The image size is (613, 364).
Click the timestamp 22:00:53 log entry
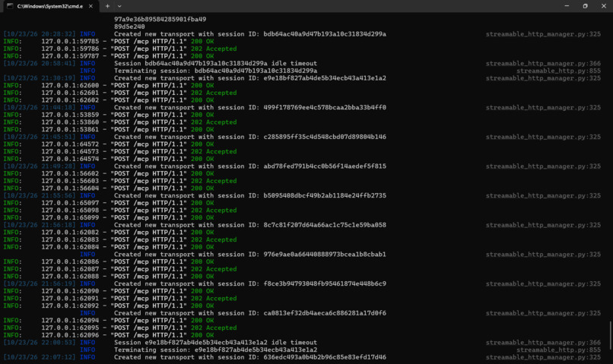40,343
